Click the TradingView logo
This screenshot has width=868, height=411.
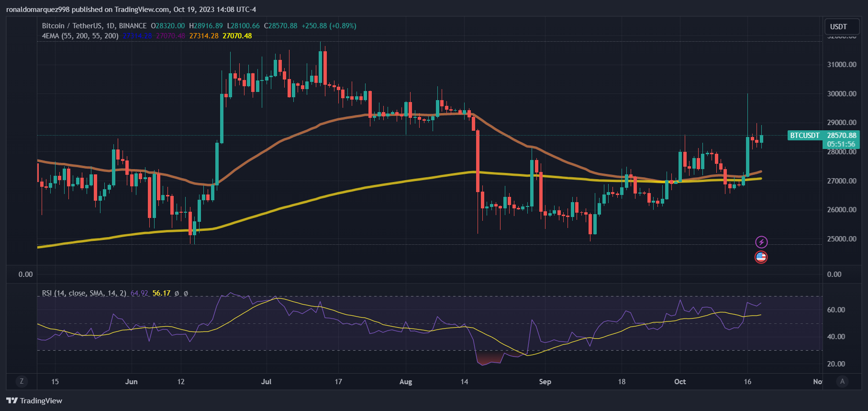tap(34, 400)
